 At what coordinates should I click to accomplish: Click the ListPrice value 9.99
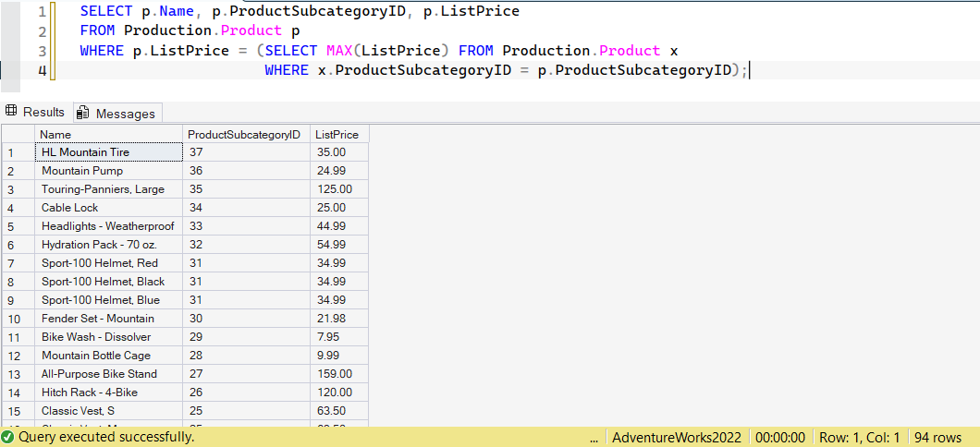pos(339,356)
